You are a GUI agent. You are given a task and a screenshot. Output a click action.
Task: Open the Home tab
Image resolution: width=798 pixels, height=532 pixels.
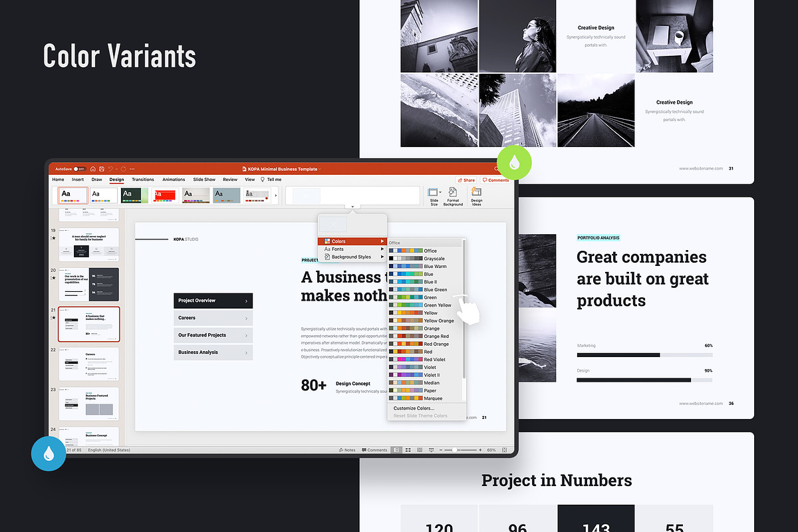[59, 180]
